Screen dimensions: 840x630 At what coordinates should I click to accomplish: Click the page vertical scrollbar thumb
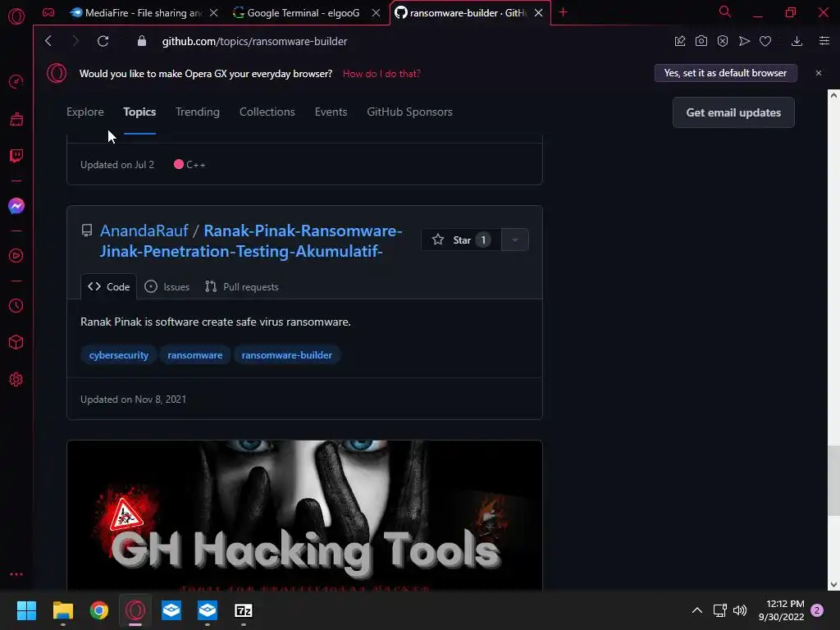(x=833, y=481)
